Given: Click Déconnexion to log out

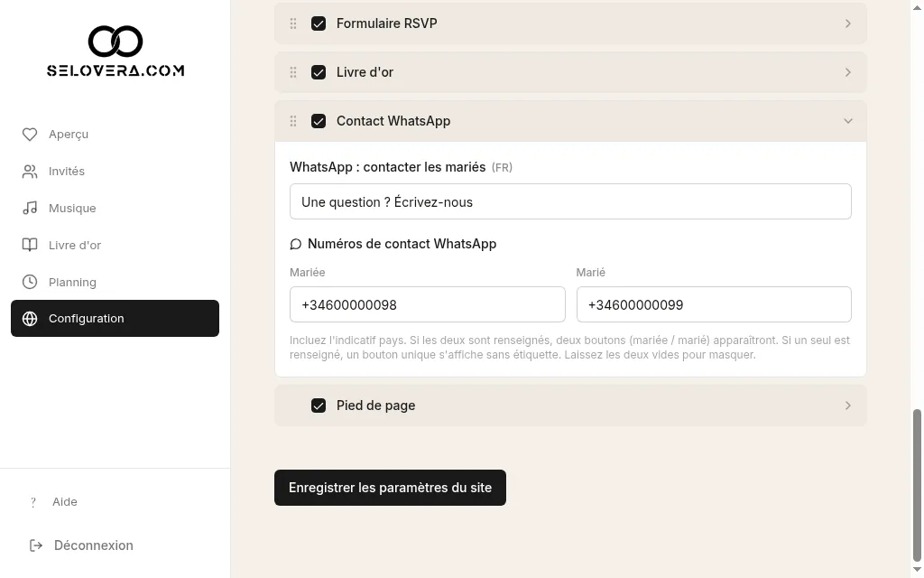Looking at the screenshot, I should coord(94,545).
